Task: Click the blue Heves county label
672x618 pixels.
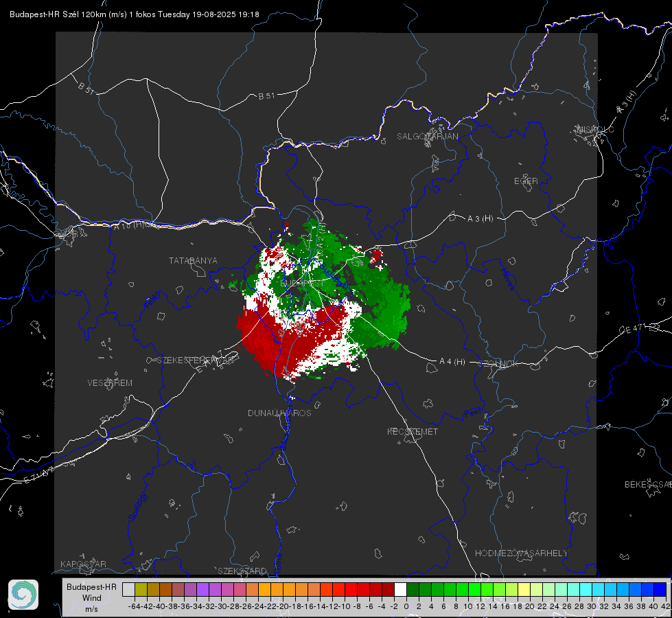Action: 507,279
